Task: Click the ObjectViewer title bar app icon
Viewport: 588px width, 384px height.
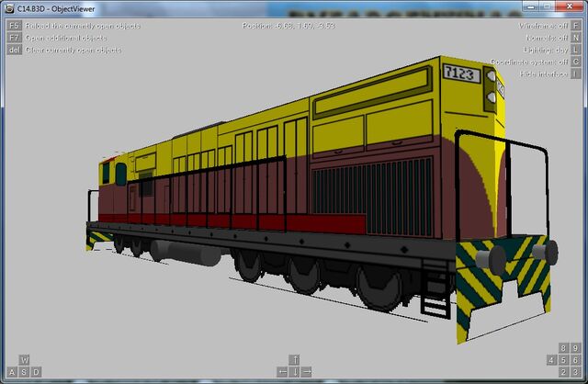Action: [10, 8]
